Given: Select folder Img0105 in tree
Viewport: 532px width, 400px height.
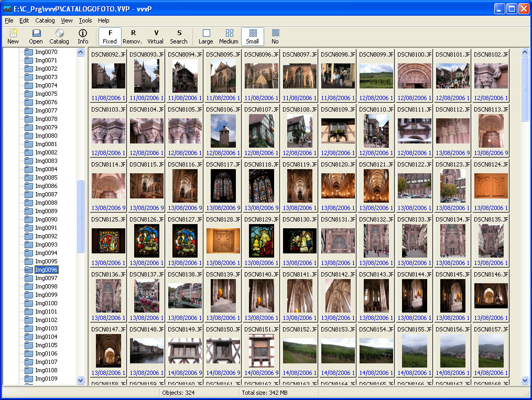Looking at the screenshot, I should [x=46, y=345].
